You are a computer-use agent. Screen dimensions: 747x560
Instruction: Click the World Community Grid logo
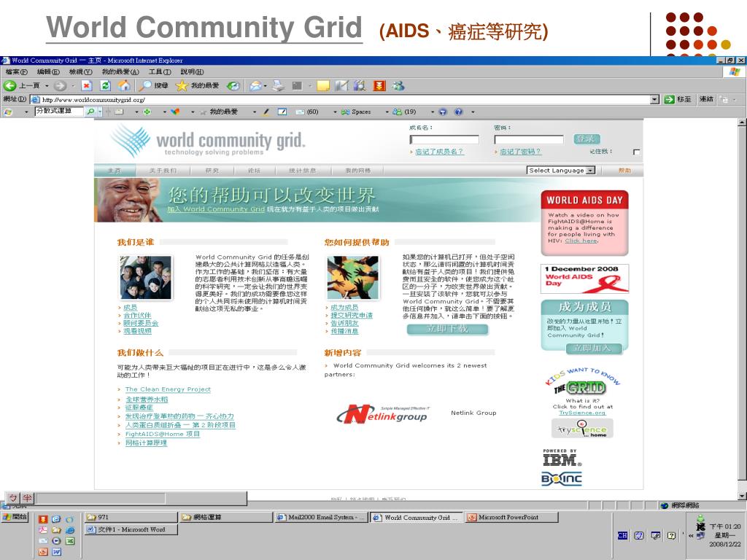pyautogui.click(x=208, y=141)
